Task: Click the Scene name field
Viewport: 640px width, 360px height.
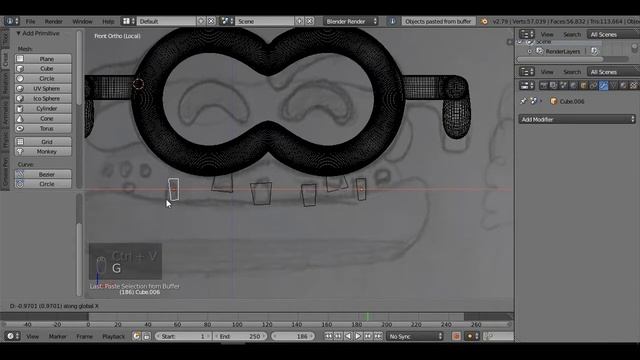Action: [264, 21]
